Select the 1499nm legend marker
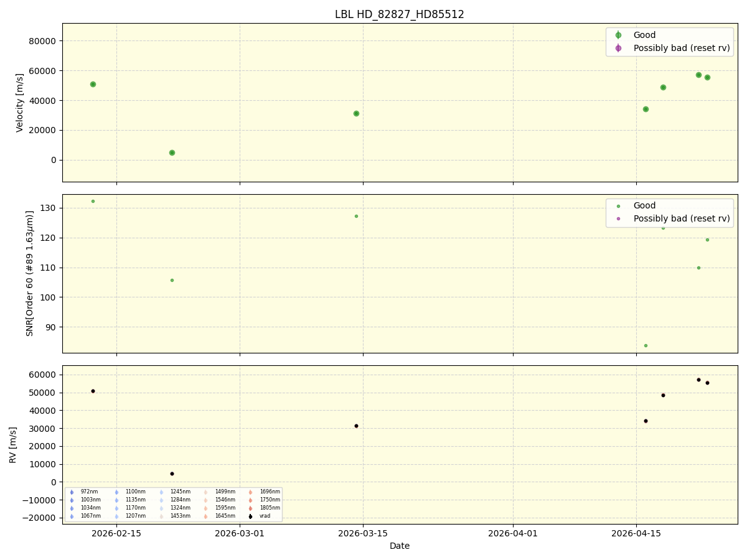This screenshot has height=560, width=747. coord(206,492)
